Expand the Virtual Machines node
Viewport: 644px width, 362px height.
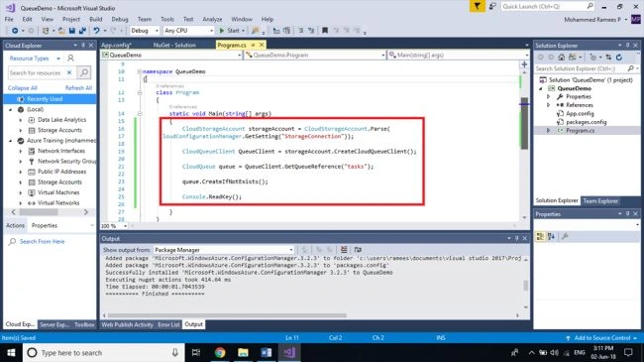21,192
